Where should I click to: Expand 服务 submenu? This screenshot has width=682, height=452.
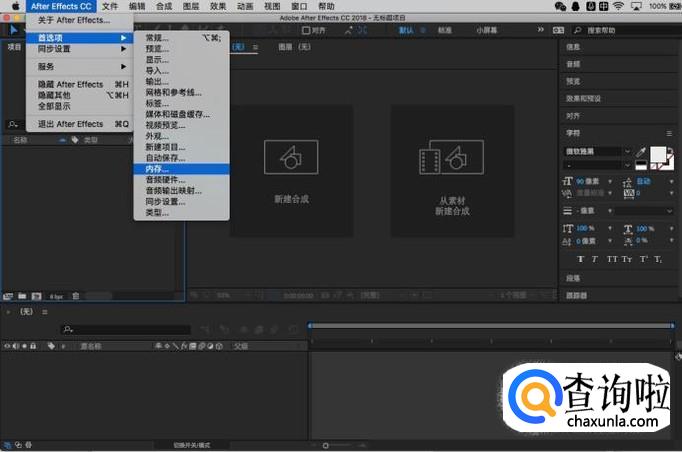[80, 67]
